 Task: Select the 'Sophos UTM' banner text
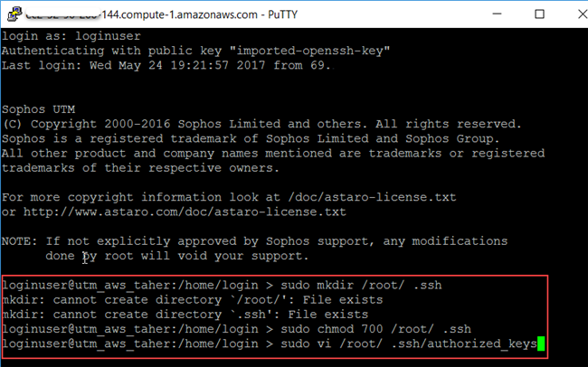click(x=38, y=109)
